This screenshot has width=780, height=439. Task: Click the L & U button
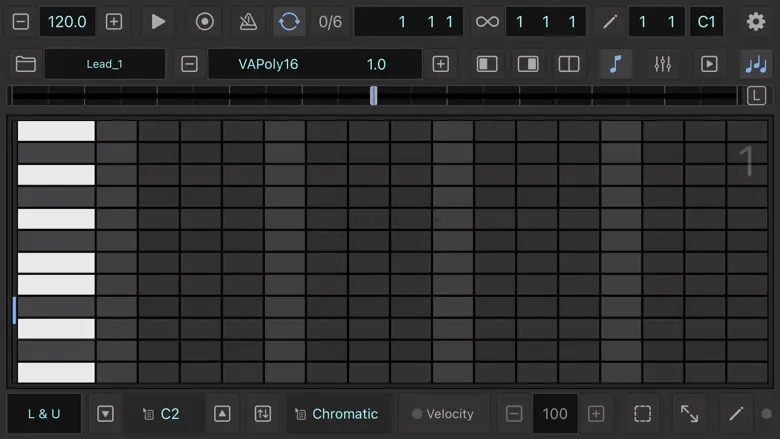tap(44, 414)
